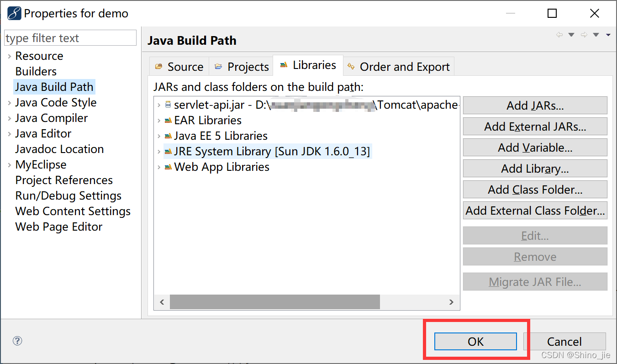Expand the Java Code Style node
This screenshot has width=617, height=364.
(10, 103)
